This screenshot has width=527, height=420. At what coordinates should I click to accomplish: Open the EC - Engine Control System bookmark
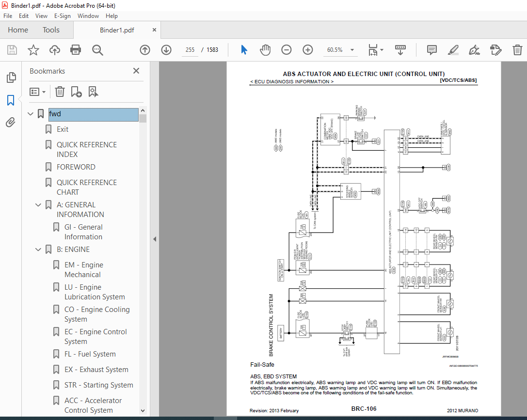96,336
